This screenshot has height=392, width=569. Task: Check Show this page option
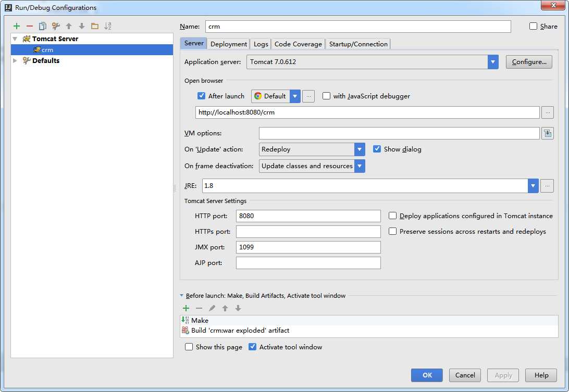click(x=189, y=347)
